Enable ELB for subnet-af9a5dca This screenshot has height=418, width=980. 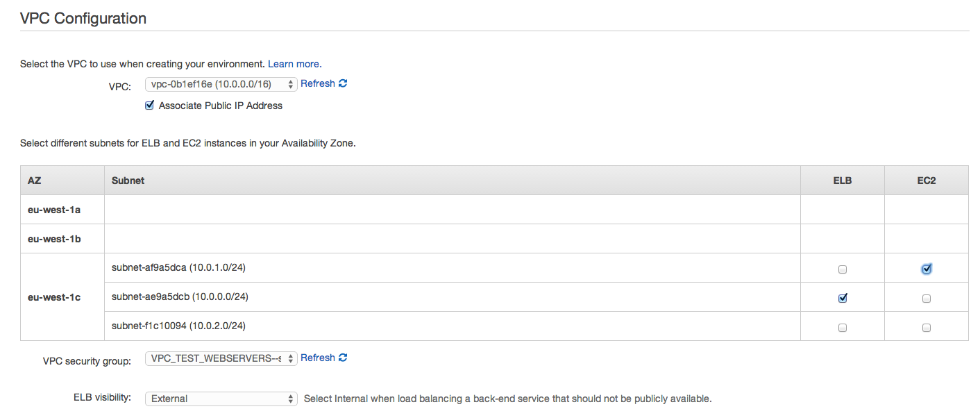click(843, 269)
